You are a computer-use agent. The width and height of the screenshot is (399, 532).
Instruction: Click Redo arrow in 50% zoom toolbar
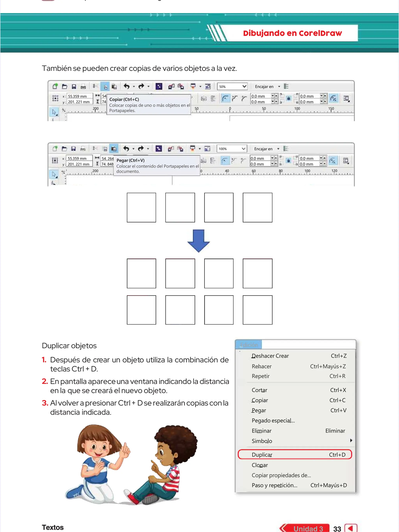click(x=141, y=86)
